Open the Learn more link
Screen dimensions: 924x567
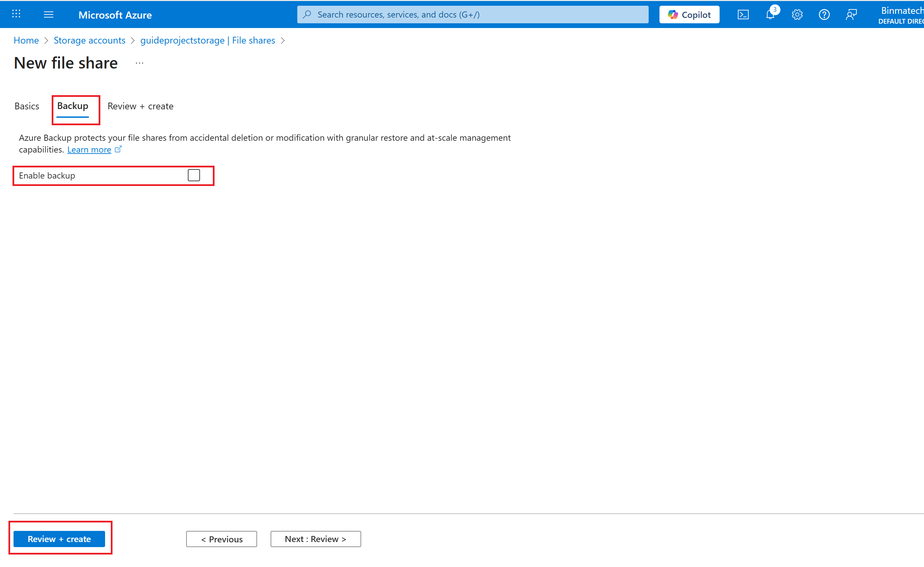[x=89, y=150]
